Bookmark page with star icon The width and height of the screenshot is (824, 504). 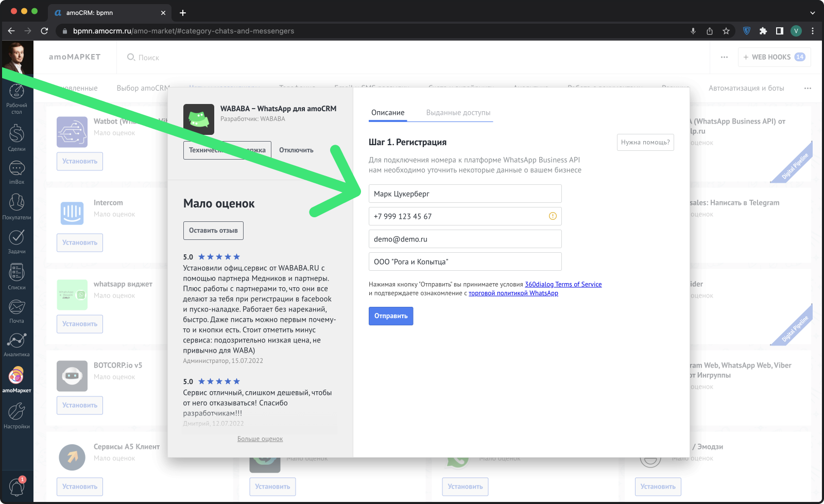pos(726,31)
